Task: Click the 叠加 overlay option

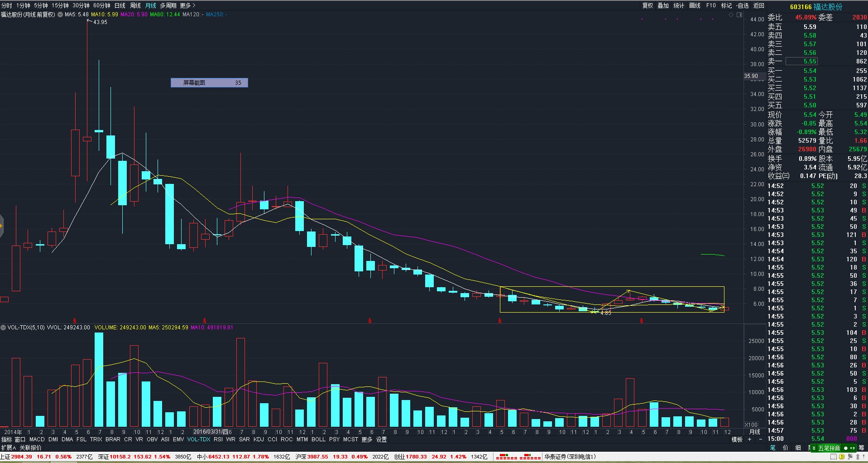Action: pyautogui.click(x=663, y=5)
